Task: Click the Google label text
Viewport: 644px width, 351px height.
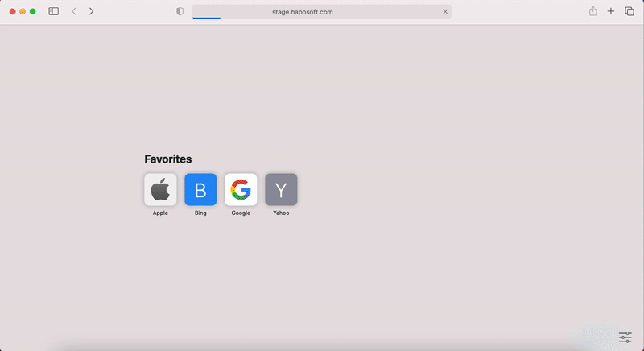Action: pos(241,213)
